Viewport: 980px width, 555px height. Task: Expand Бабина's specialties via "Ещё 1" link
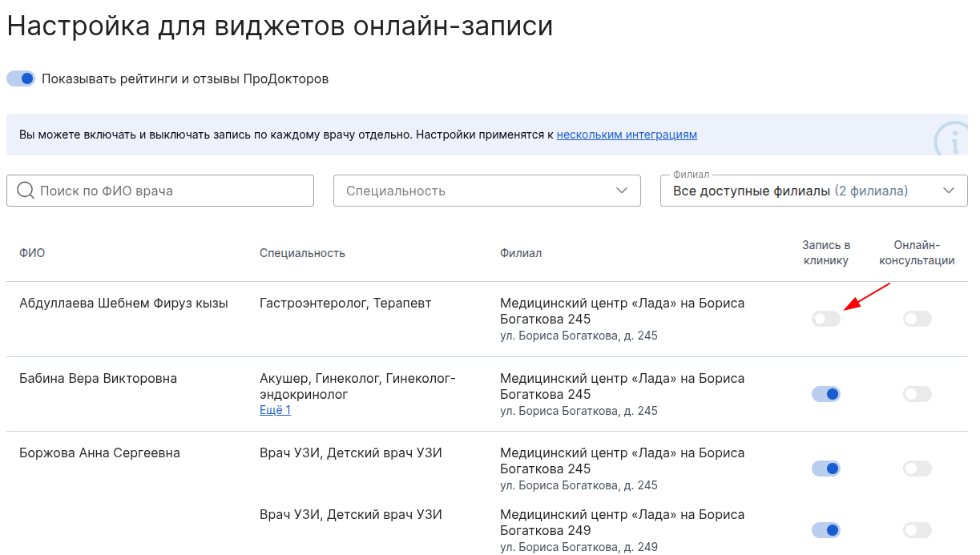[x=275, y=410]
